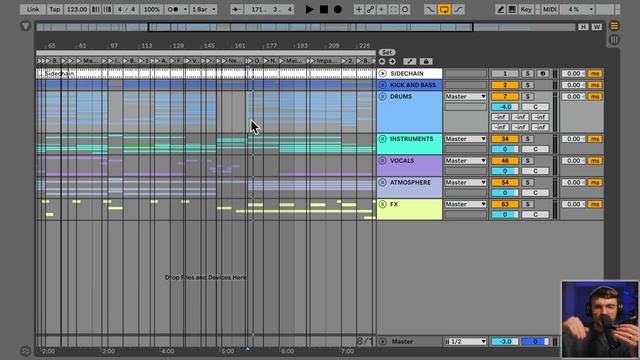Open the browser with the triangle icon
The width and height of the screenshot is (640, 360).
[25, 26]
